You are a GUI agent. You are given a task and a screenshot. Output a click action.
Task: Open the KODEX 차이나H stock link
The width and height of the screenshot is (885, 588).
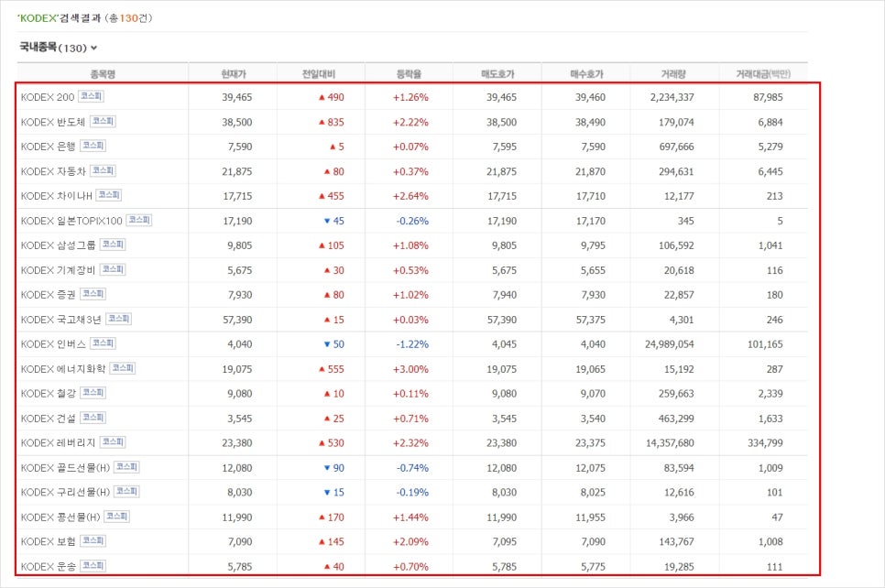pyautogui.click(x=57, y=196)
